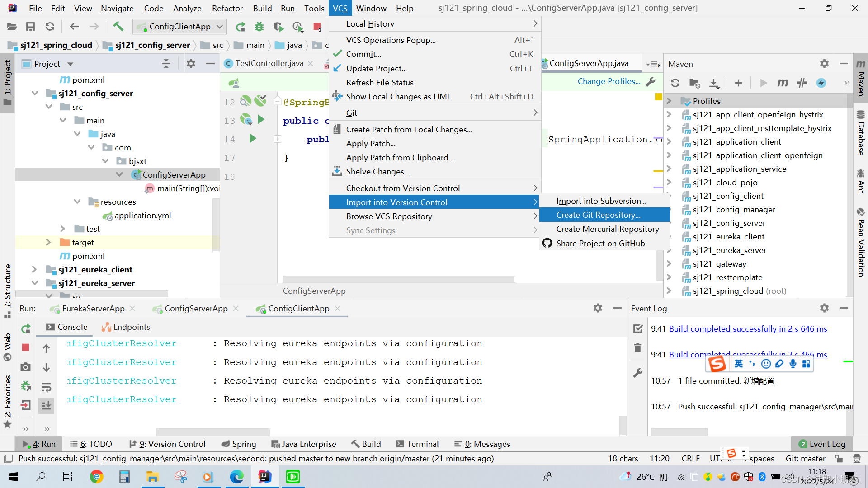The width and height of the screenshot is (868, 488).
Task: Rerun ConfigClientApp with restart icon
Action: click(x=25, y=328)
